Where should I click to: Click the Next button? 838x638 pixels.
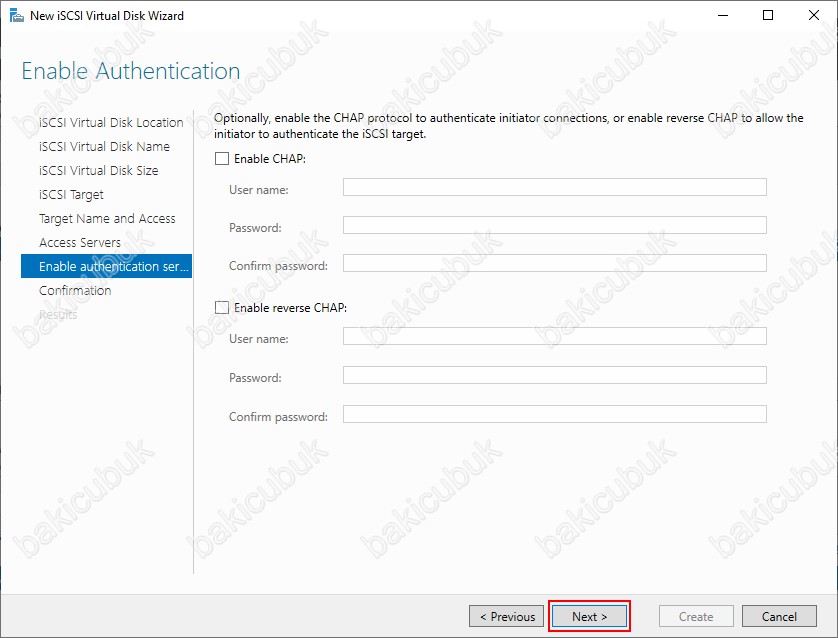coord(589,617)
